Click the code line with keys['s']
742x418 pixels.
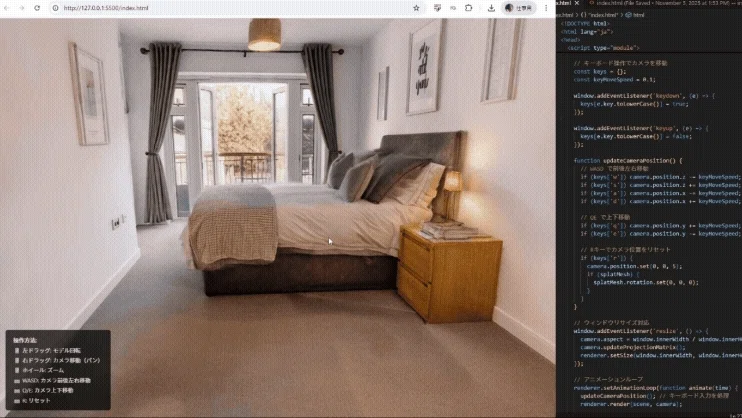pyautogui.click(x=661, y=185)
